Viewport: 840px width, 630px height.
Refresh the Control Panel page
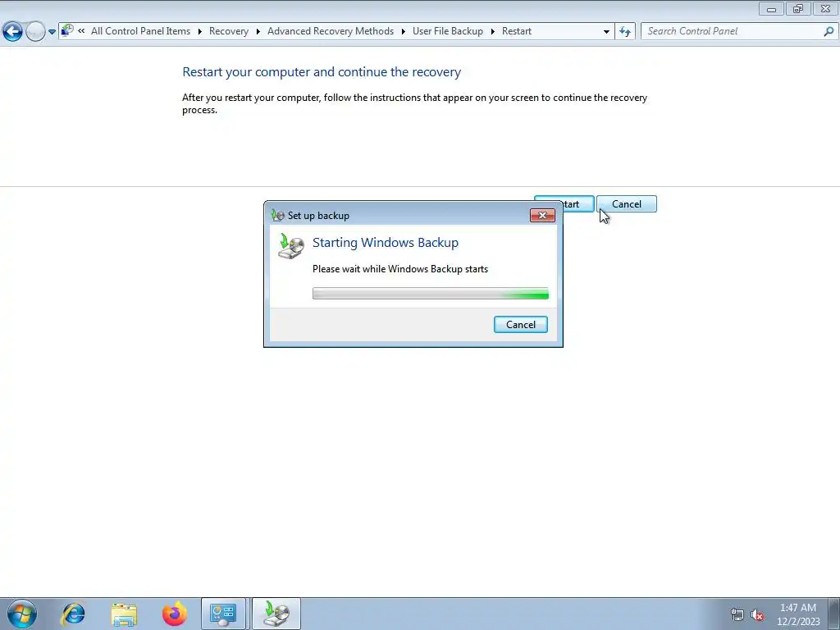625,32
